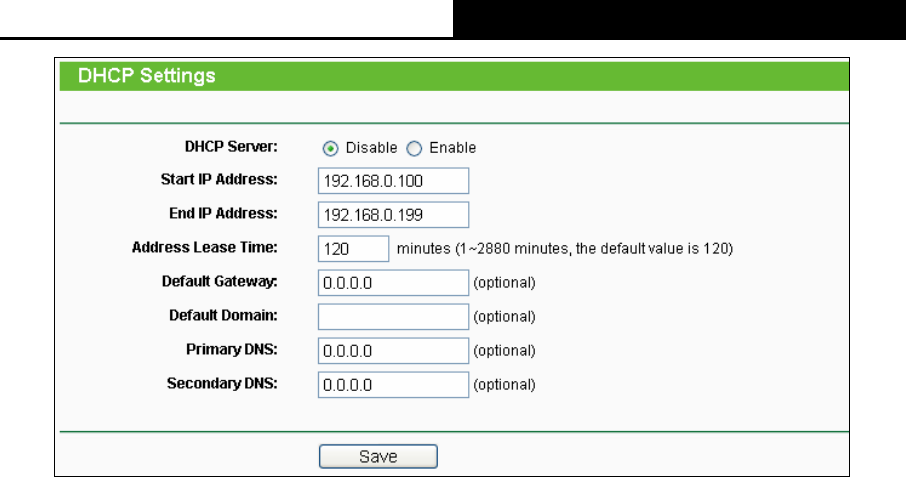This screenshot has width=906, height=477.
Task: Click the (optional) text beside Primary DNS
Action: tap(504, 351)
